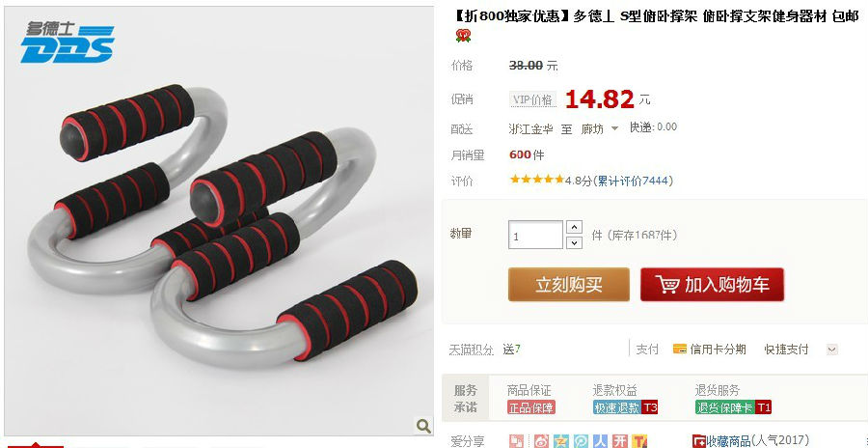The width and height of the screenshot is (868, 448).
Task: Expand the payment options arrow
Action: [831, 350]
